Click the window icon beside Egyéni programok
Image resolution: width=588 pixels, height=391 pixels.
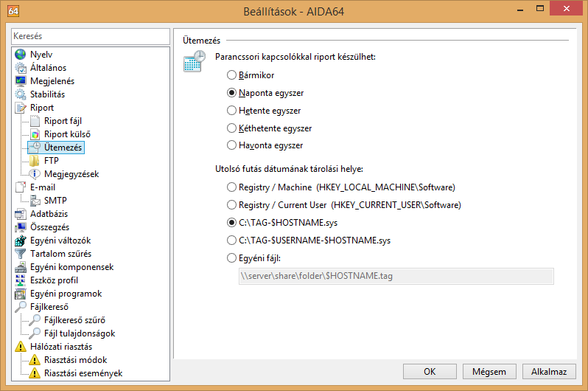pyautogui.click(x=20, y=294)
